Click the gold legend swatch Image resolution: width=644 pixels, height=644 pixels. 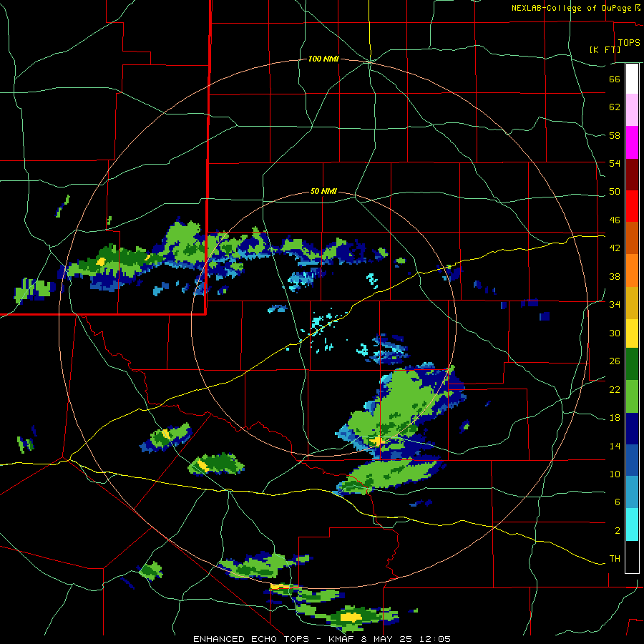632,303
